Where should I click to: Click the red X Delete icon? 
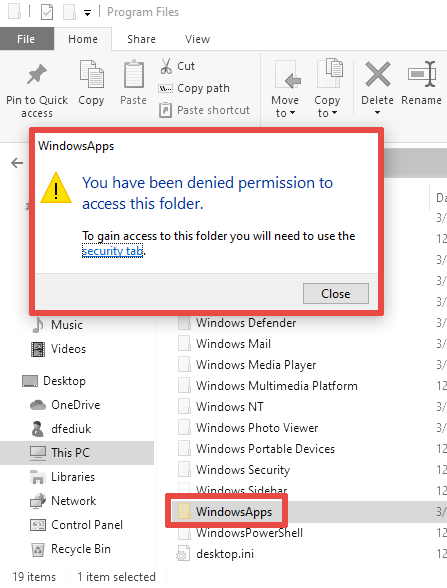click(378, 74)
